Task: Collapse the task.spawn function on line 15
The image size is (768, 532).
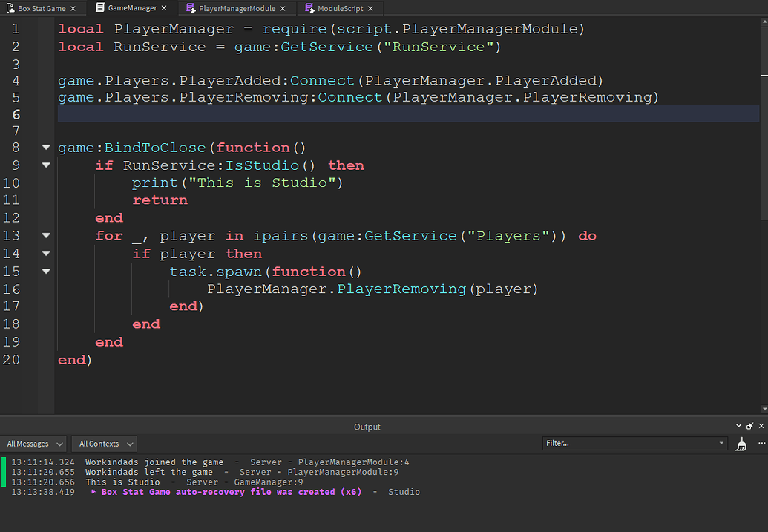Action: pyautogui.click(x=46, y=271)
